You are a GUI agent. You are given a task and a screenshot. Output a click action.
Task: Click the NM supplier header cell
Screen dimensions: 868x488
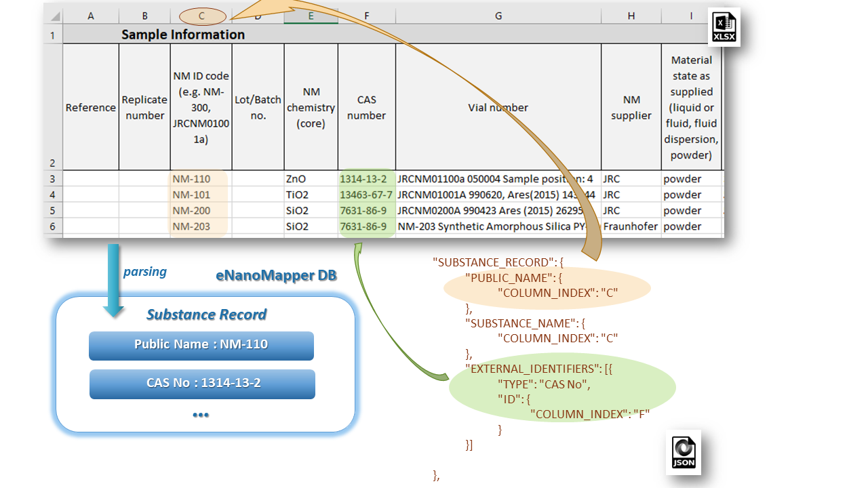coord(631,107)
